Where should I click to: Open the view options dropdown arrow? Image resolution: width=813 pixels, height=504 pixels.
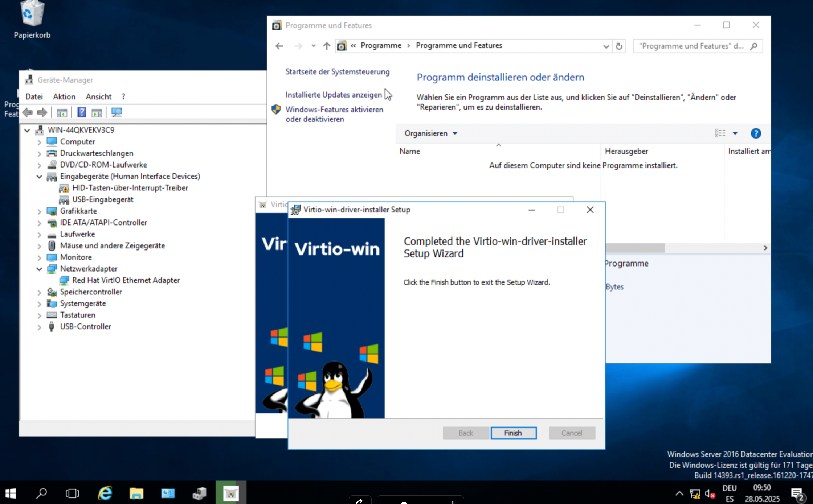click(735, 133)
